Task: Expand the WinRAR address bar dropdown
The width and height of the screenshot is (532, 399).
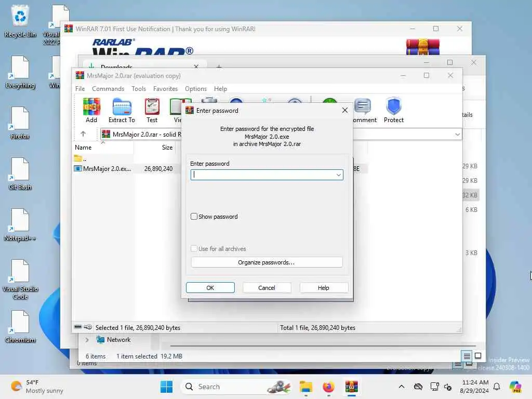Action: pos(457,135)
